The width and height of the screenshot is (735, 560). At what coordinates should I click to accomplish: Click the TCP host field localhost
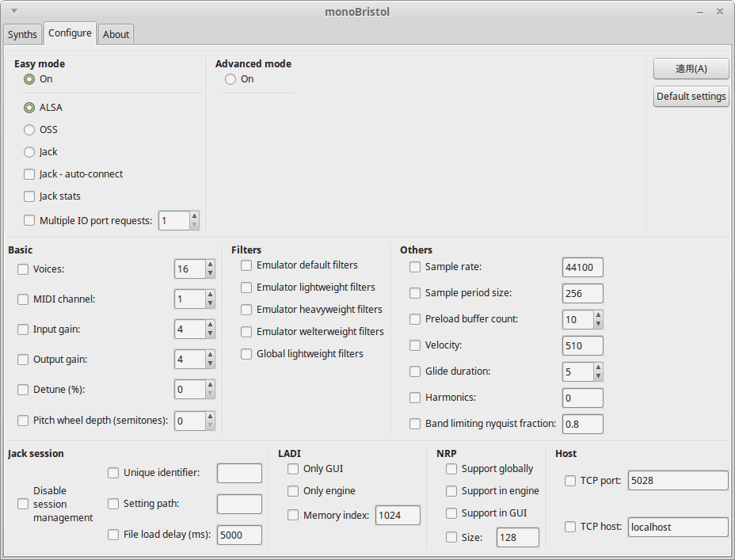tap(678, 527)
